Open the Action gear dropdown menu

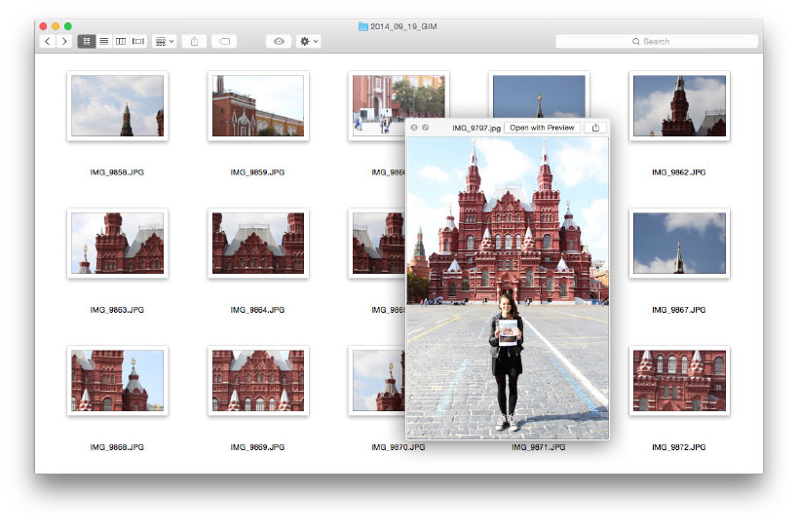coord(309,41)
